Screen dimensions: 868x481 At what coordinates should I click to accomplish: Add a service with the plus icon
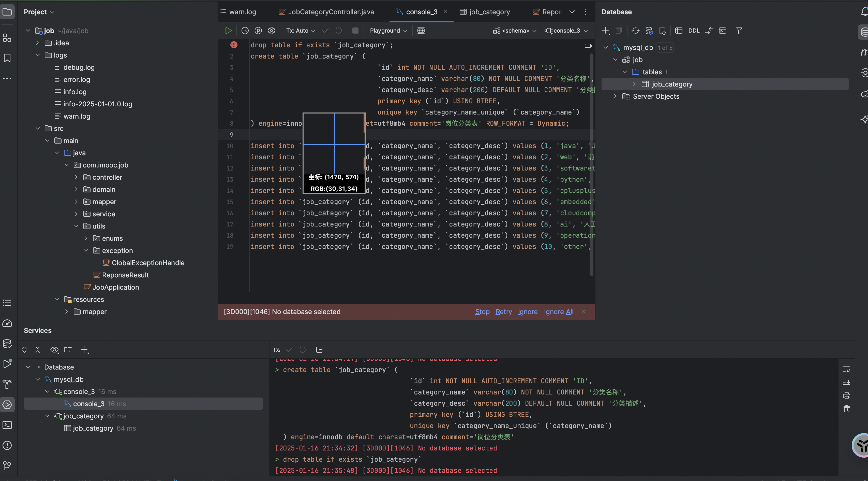(x=85, y=350)
